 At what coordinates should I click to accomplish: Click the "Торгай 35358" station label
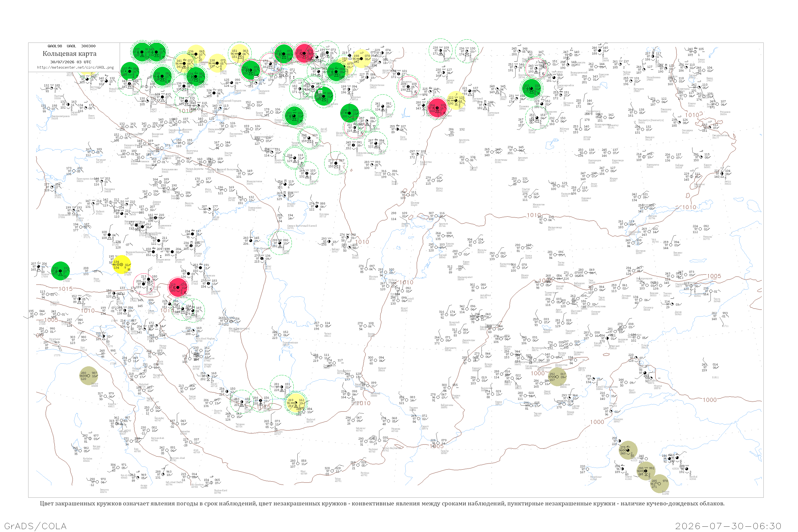473,168
